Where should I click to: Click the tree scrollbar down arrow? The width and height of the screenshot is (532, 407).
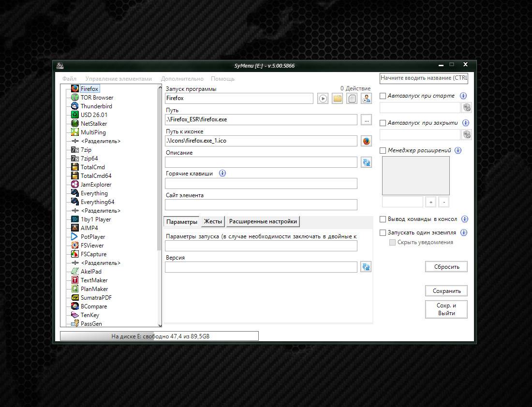(x=160, y=325)
